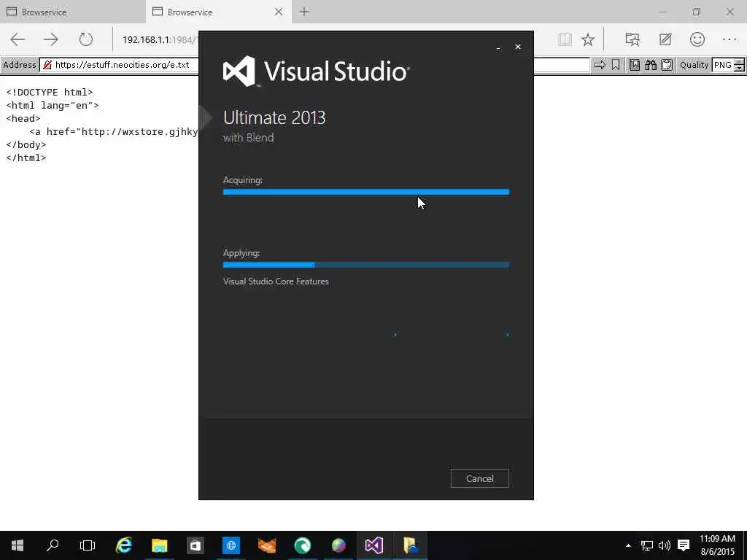
Task: Click the Acquiring progress bar
Action: point(366,192)
